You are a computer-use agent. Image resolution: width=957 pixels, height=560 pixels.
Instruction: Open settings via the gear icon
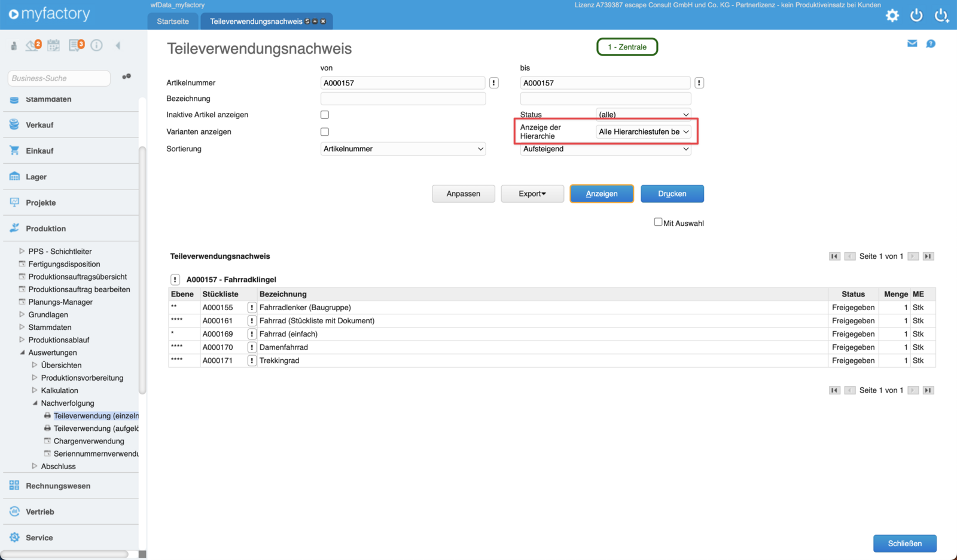[892, 16]
